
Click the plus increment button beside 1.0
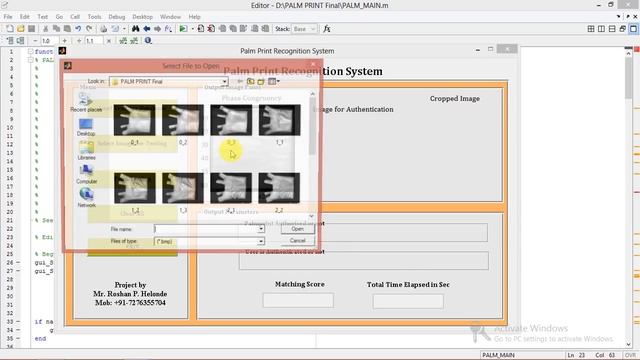(64, 41)
